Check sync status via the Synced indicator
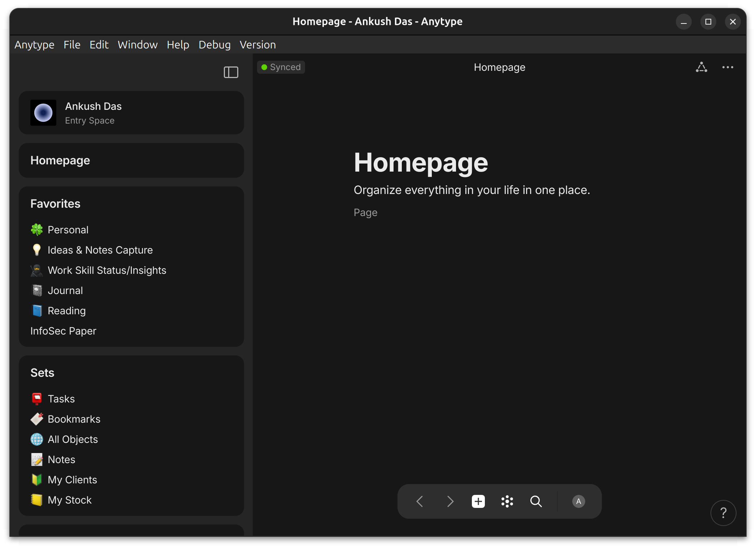Viewport: 756px width, 548px height. coord(281,67)
